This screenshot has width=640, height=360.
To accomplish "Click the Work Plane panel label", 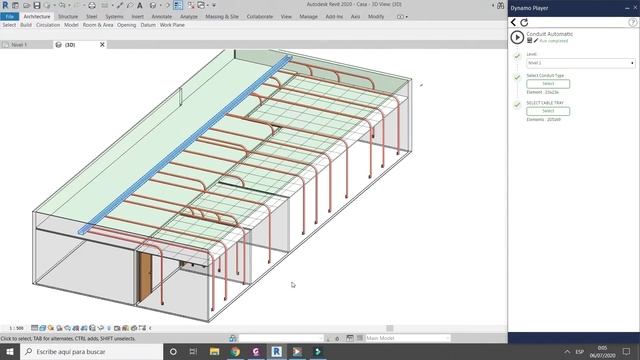I will tap(172, 25).
